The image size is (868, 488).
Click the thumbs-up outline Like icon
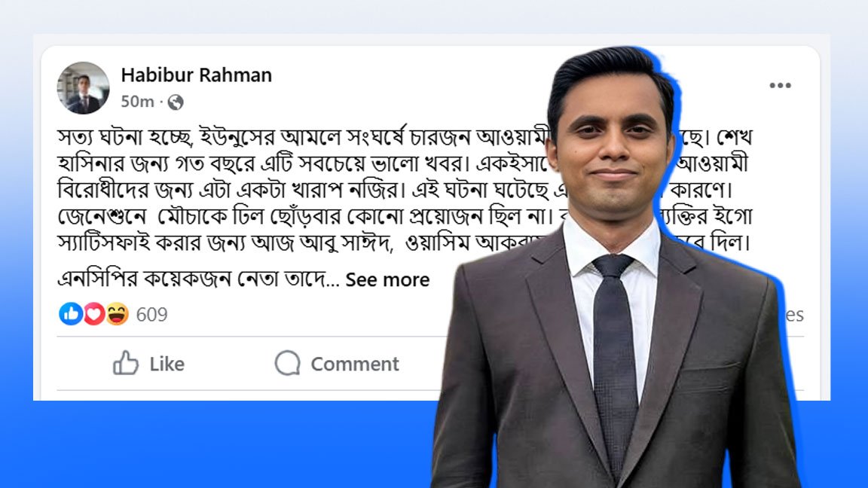click(126, 363)
